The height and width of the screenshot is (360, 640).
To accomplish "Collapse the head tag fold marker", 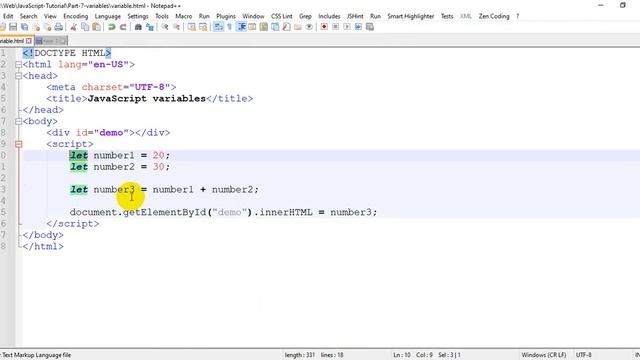I will pos(18,76).
